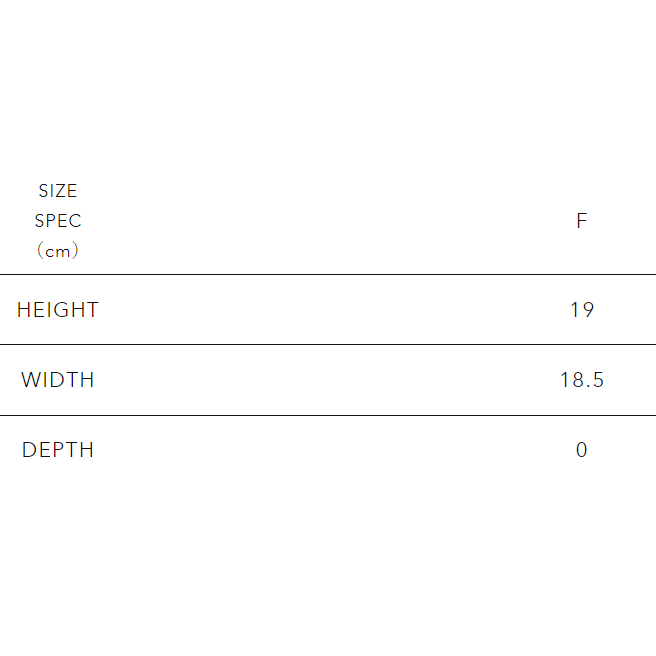
Task: Click the DEPTH row label
Action: (x=58, y=450)
